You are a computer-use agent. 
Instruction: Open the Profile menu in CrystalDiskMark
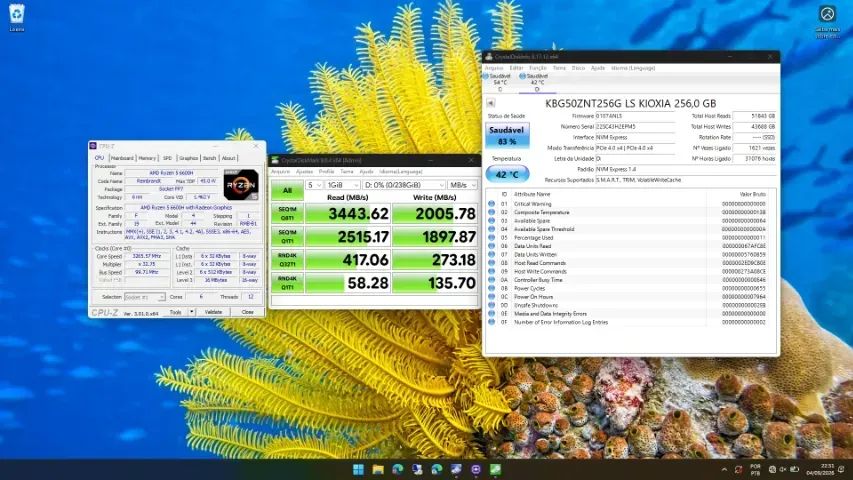pyautogui.click(x=326, y=171)
